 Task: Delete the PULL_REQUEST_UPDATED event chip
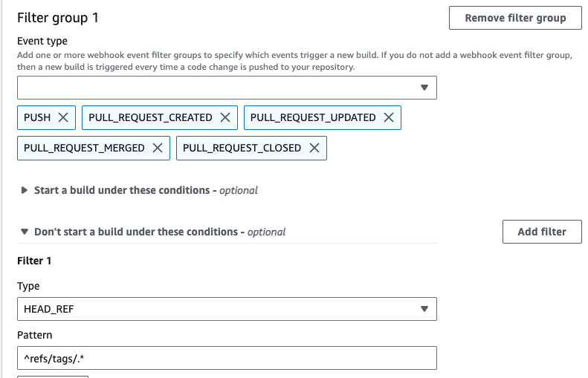tap(389, 117)
